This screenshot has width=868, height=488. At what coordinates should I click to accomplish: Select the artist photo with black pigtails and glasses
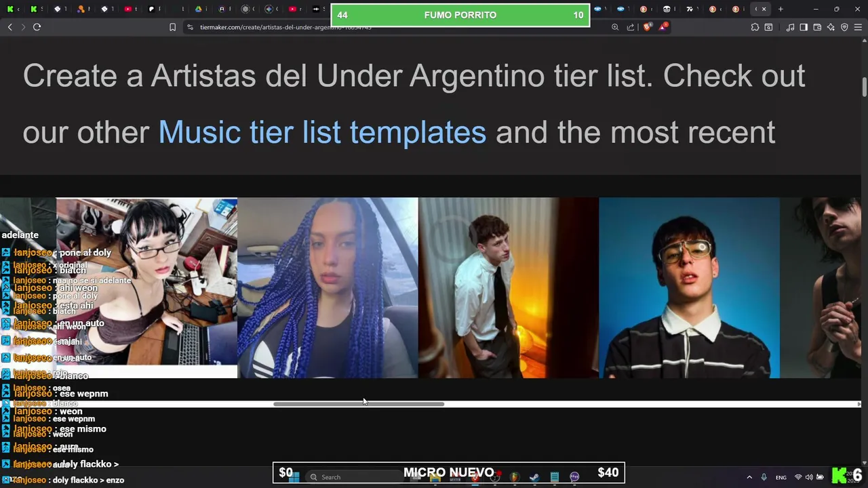146,287
